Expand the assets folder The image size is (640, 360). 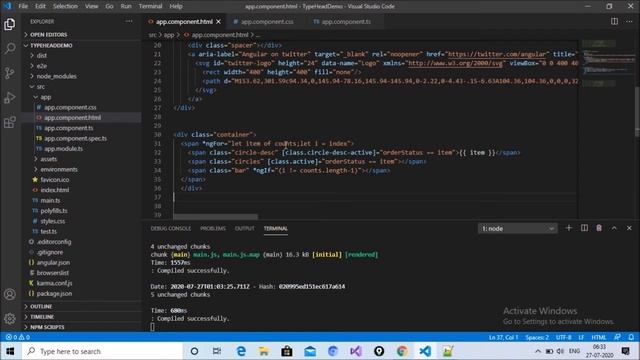tap(82, 159)
